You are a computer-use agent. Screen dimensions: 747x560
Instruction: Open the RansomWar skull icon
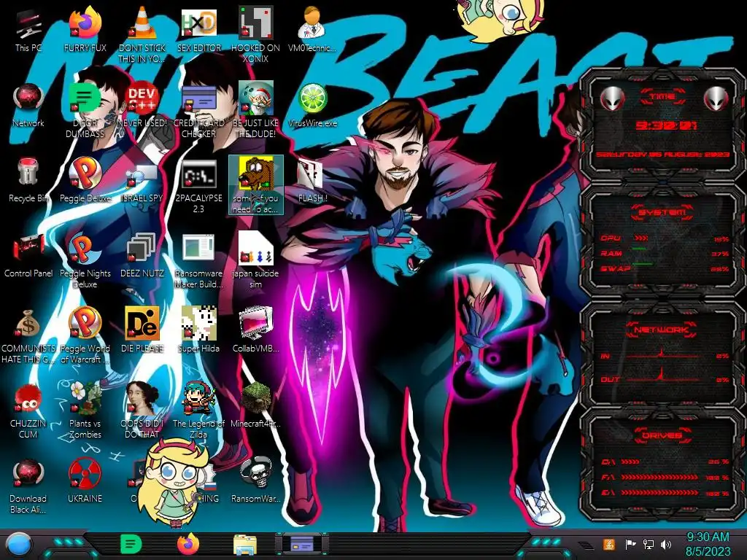(x=255, y=480)
